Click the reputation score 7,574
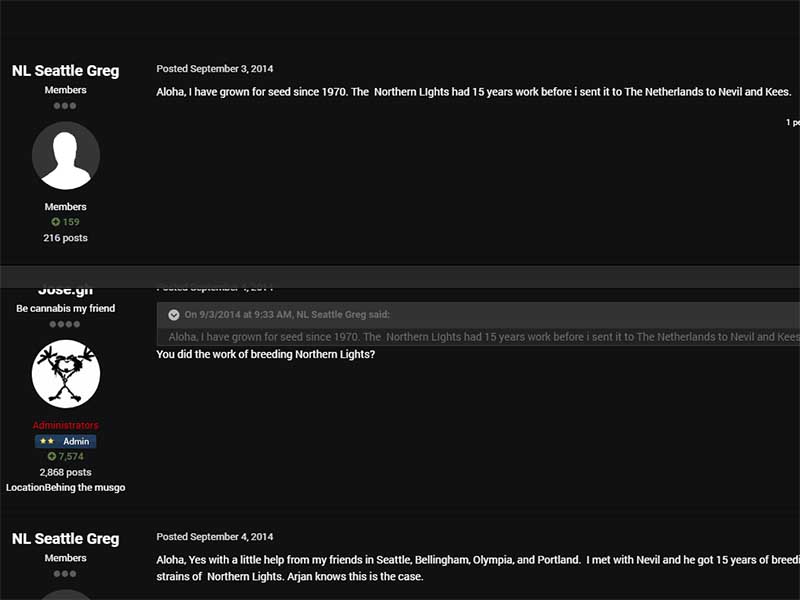This screenshot has width=800, height=600. (72, 457)
